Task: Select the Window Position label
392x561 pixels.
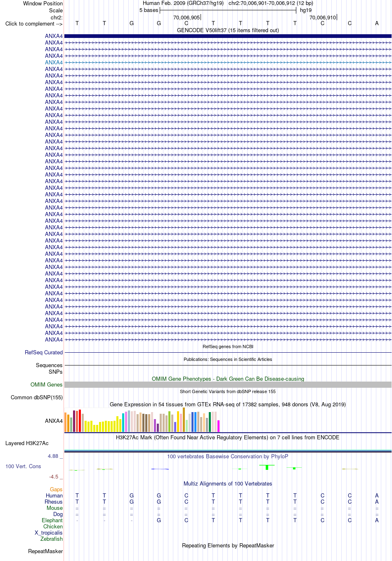Action: tap(43, 3)
